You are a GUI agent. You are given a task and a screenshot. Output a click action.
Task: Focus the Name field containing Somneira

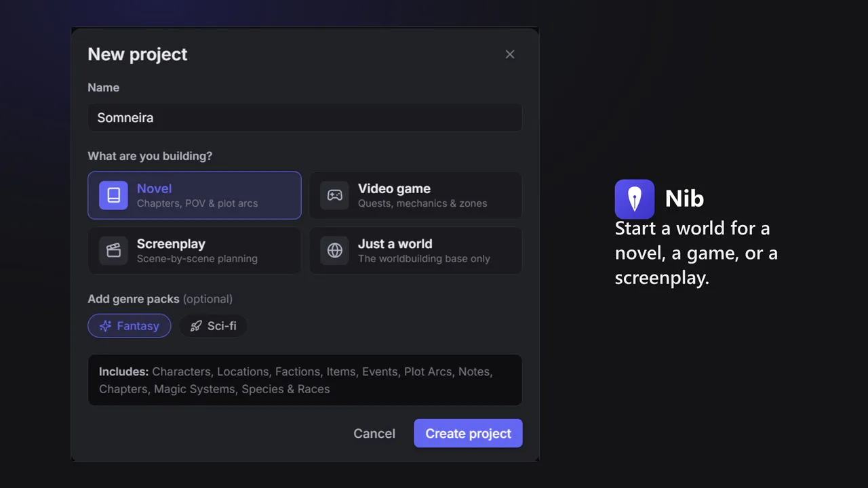point(305,117)
